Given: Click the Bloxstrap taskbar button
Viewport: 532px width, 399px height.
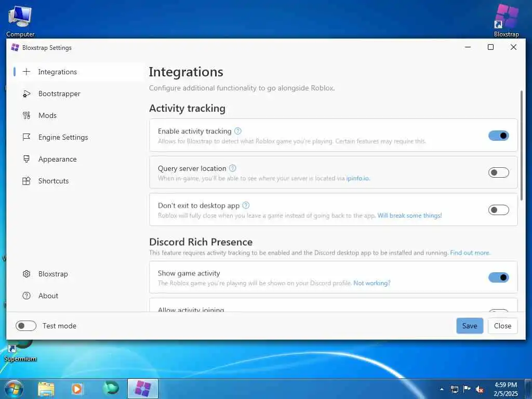Looking at the screenshot, I should 143,389.
